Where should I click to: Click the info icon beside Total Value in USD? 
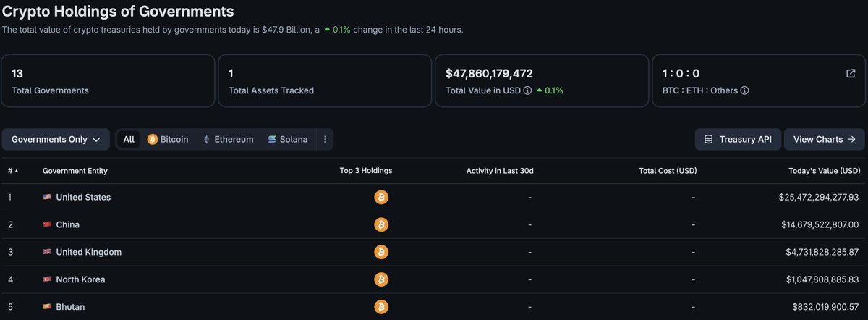[x=527, y=90]
